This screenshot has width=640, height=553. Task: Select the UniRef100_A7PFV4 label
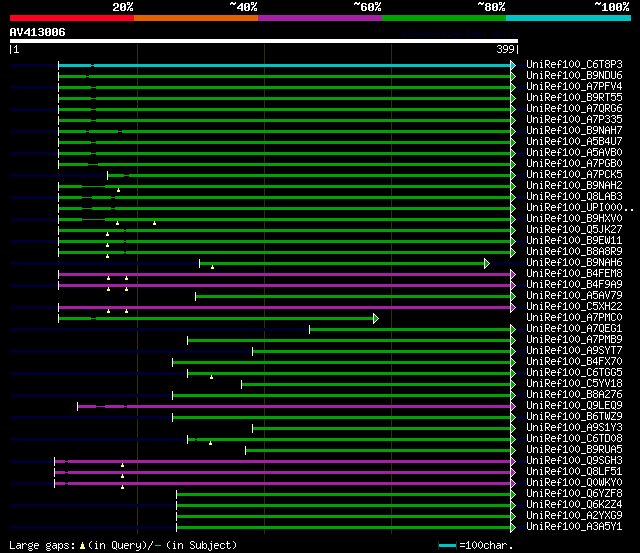pos(574,87)
